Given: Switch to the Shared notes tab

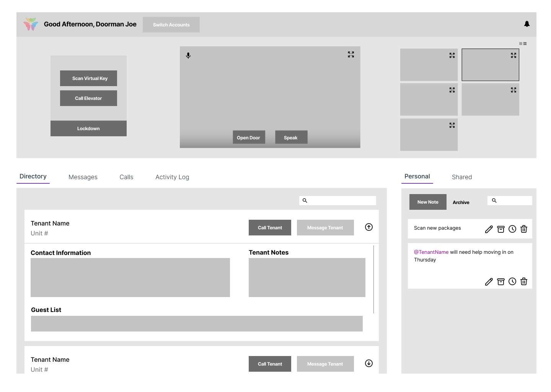Looking at the screenshot, I should click(x=462, y=177).
